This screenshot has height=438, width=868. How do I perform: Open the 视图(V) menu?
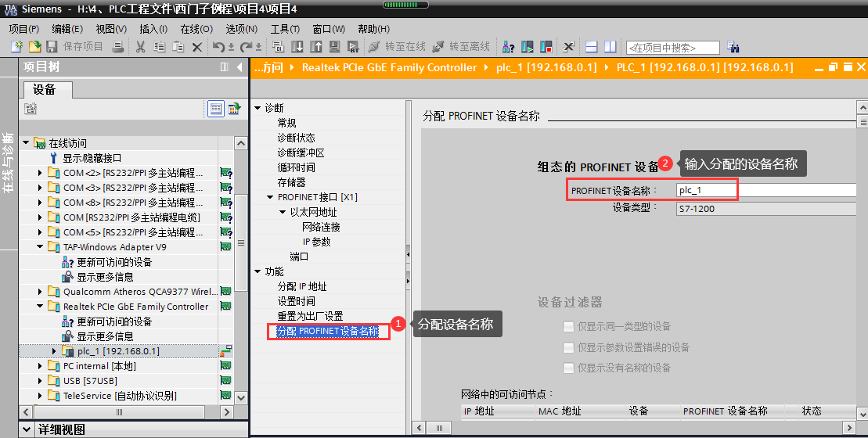(111, 29)
